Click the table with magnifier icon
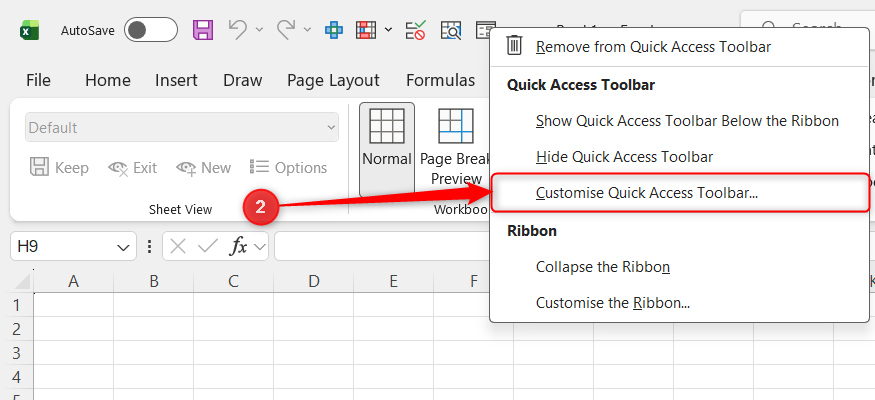Image resolution: width=875 pixels, height=400 pixels. pyautogui.click(x=451, y=30)
